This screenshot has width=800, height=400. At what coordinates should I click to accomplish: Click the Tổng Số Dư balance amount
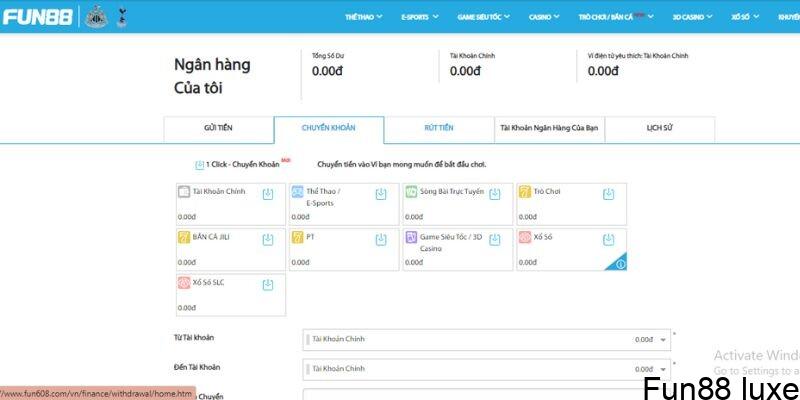[x=327, y=71]
